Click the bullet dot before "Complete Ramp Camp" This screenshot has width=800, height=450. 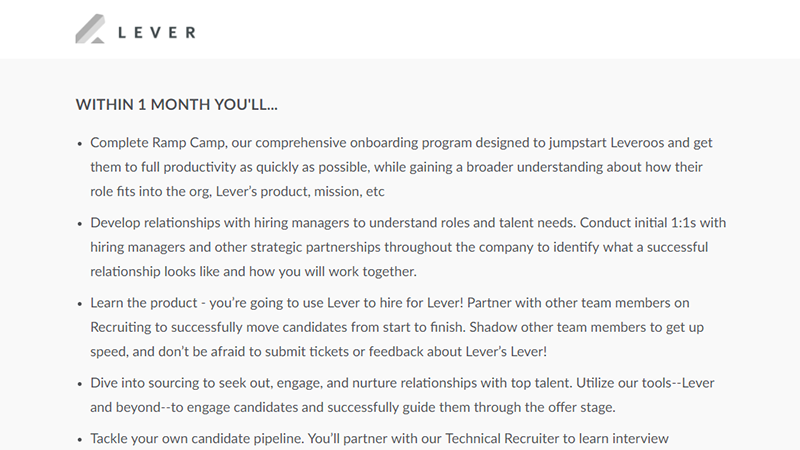click(x=80, y=144)
